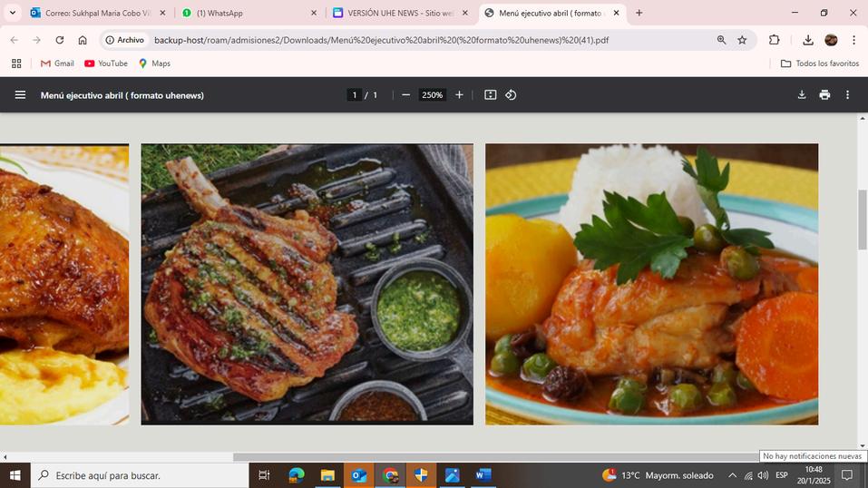Close the VERSIÓN UHE NEWS tab

point(465,13)
